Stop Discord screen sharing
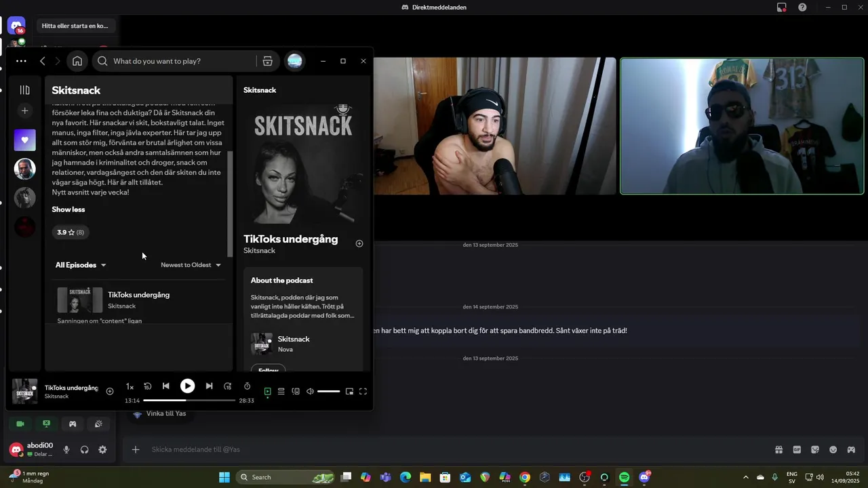 pos(46,424)
